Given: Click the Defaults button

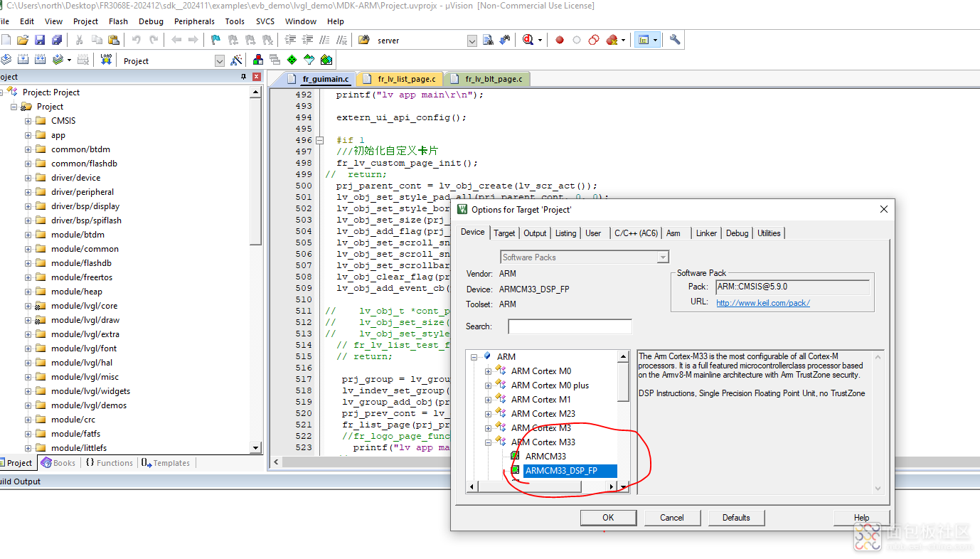Looking at the screenshot, I should (736, 518).
